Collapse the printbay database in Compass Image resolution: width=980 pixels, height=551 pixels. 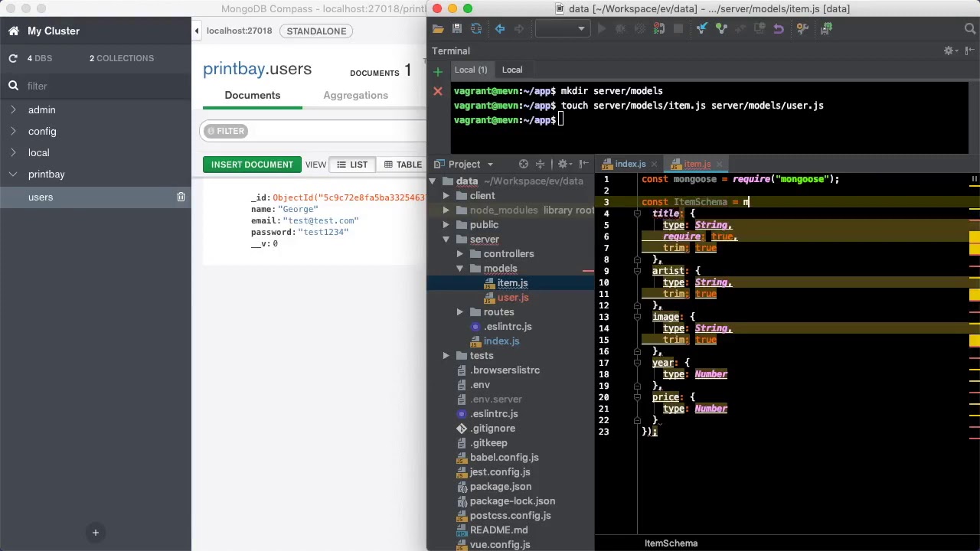click(13, 174)
